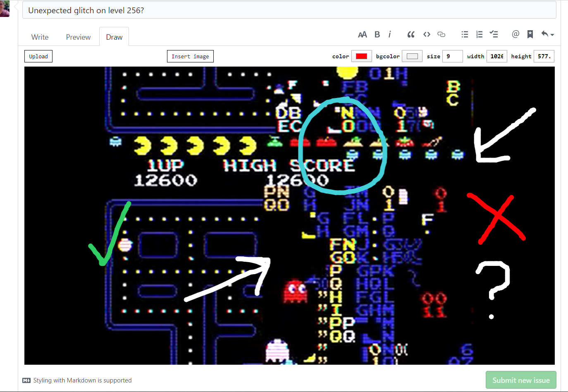Insert a block quote
The image size is (568, 392).
410,35
